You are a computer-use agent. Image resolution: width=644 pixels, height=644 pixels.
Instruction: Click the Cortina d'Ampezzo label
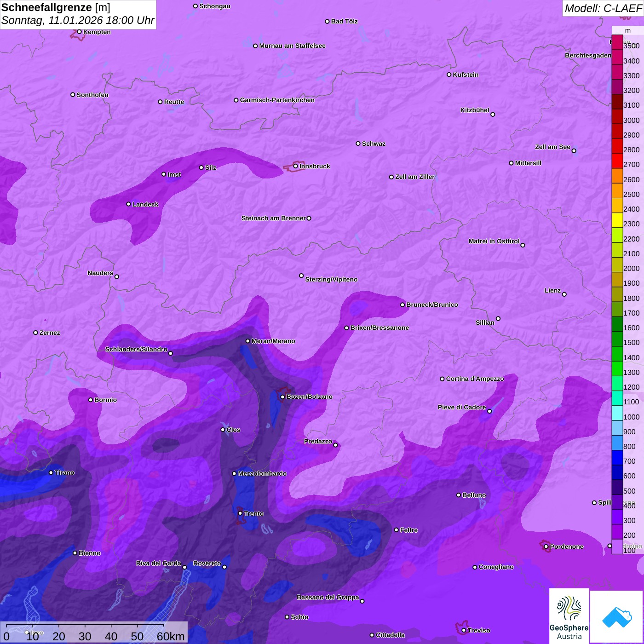pos(475,379)
